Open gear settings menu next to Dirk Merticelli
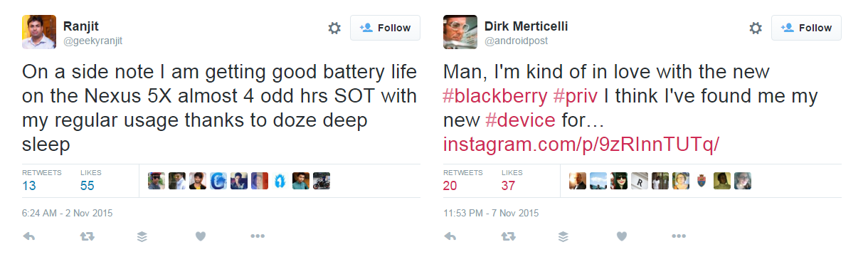The image size is (868, 257). click(x=756, y=28)
